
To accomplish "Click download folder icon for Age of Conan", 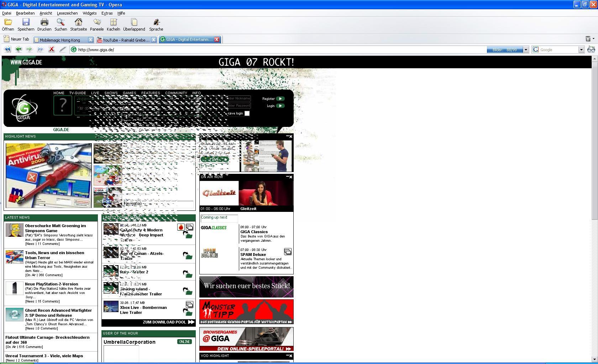I will 188,256.
